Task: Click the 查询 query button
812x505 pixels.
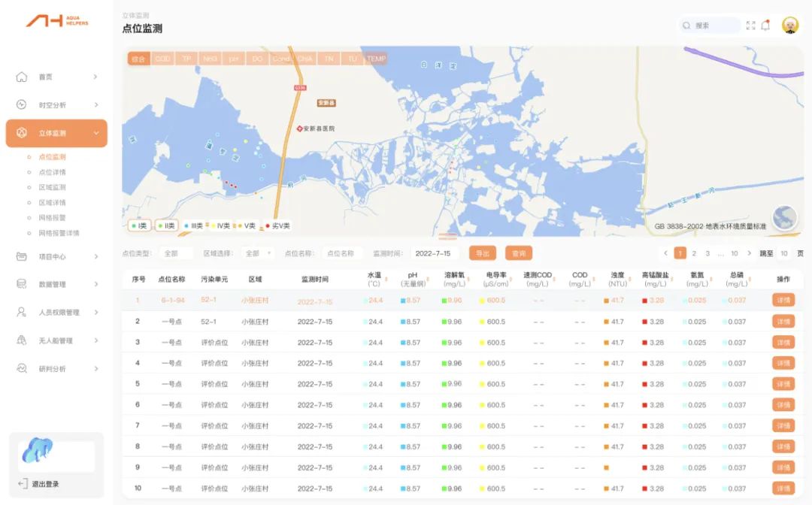Action: click(519, 254)
